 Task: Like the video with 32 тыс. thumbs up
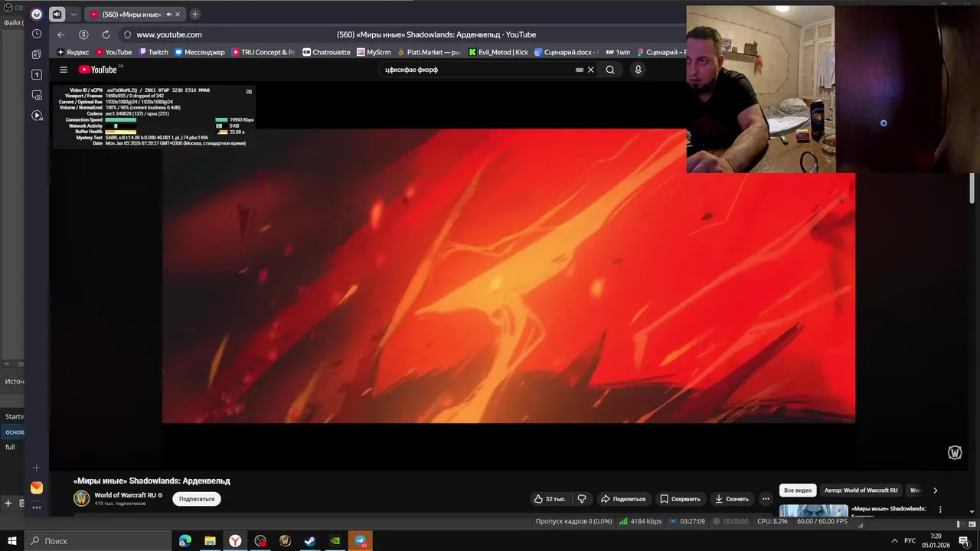coord(550,499)
